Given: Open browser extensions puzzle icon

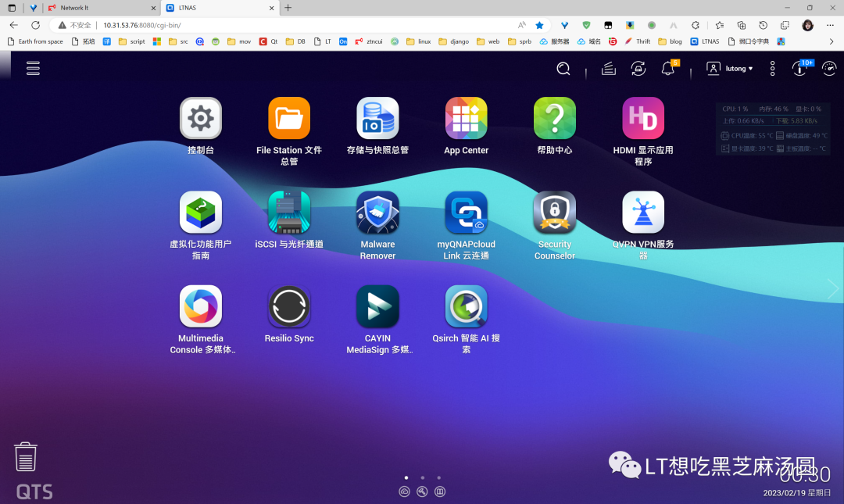Looking at the screenshot, I should click(696, 25).
